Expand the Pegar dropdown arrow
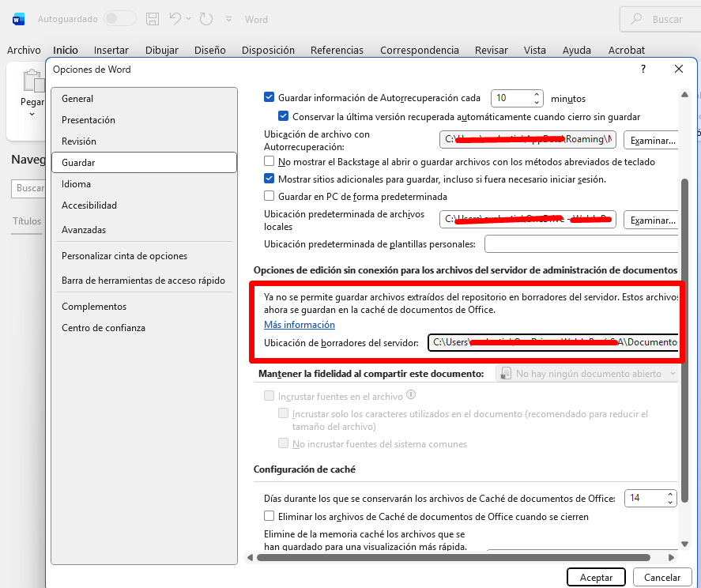 point(32,115)
